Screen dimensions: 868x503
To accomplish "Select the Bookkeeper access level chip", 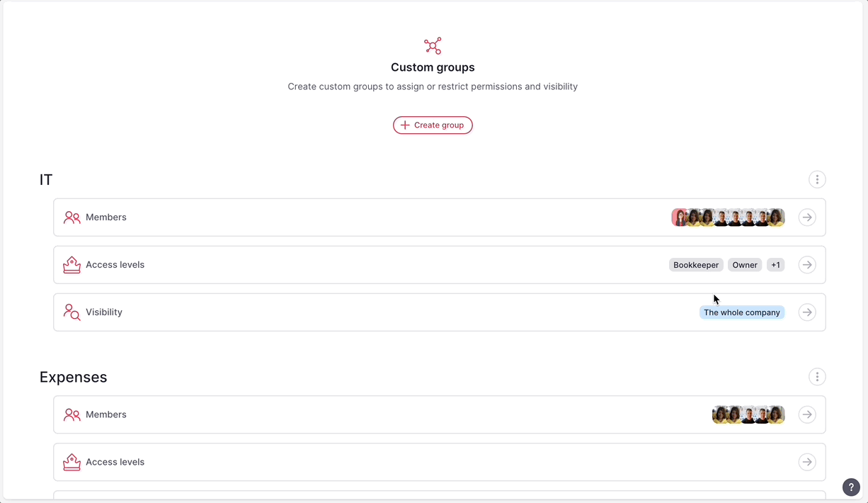I will point(696,264).
